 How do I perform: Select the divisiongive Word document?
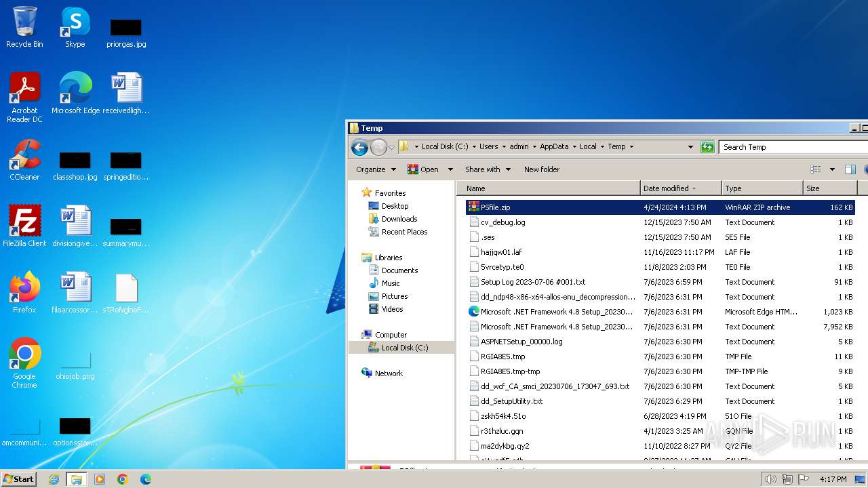(75, 226)
